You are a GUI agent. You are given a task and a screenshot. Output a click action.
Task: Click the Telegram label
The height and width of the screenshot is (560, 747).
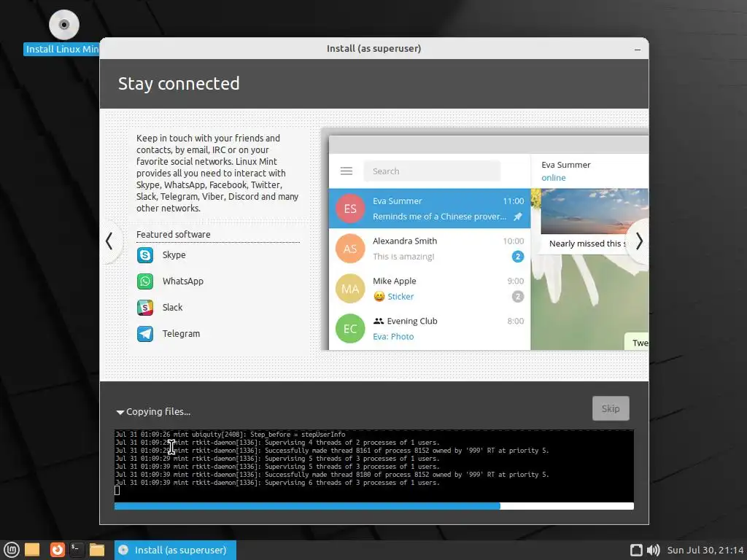click(181, 334)
